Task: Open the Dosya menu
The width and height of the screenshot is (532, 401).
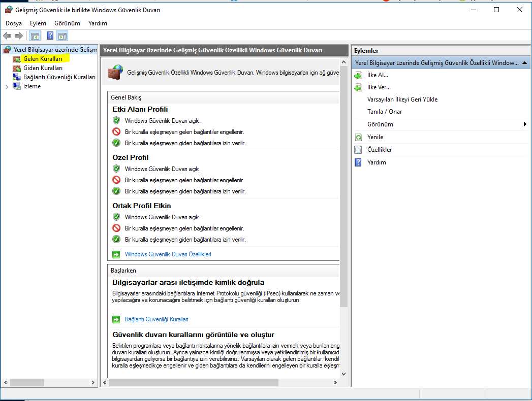Action: pos(14,23)
